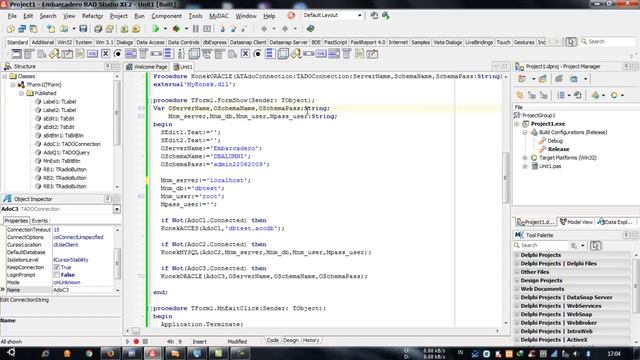
Task: Switch to the History tab
Action: click(311, 340)
